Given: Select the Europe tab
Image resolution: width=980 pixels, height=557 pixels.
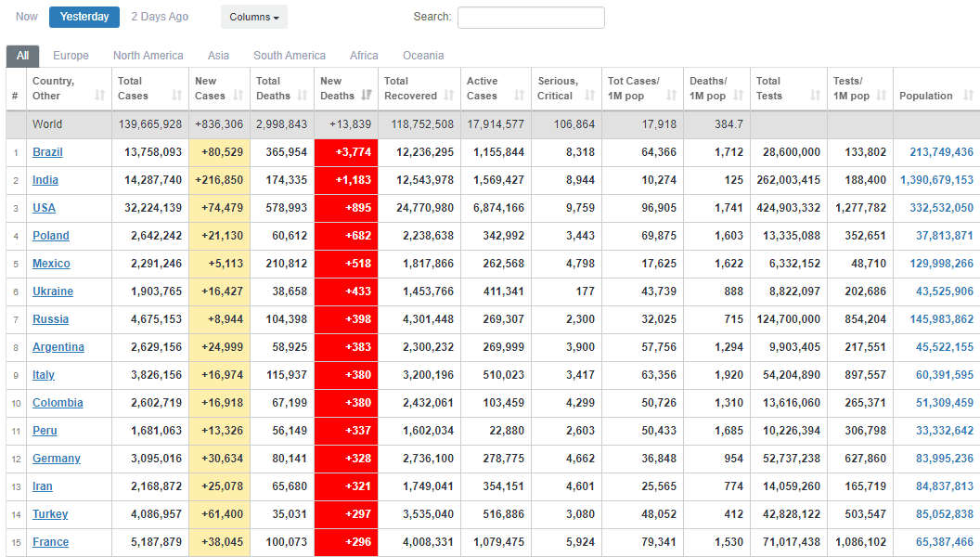Looking at the screenshot, I should tap(71, 56).
